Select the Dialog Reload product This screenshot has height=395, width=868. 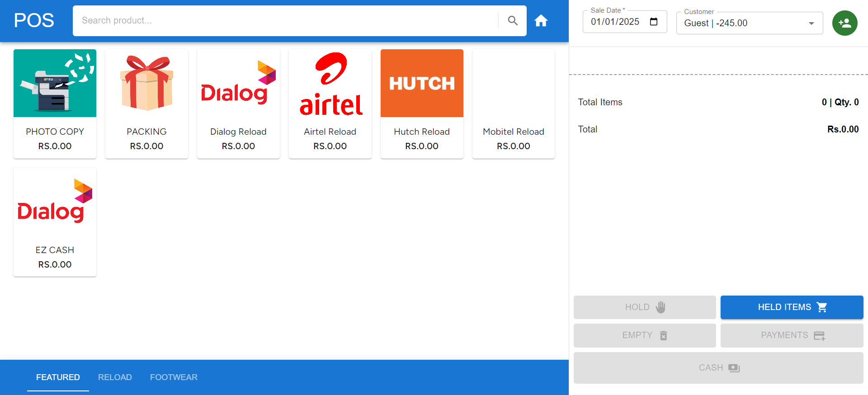pos(238,104)
